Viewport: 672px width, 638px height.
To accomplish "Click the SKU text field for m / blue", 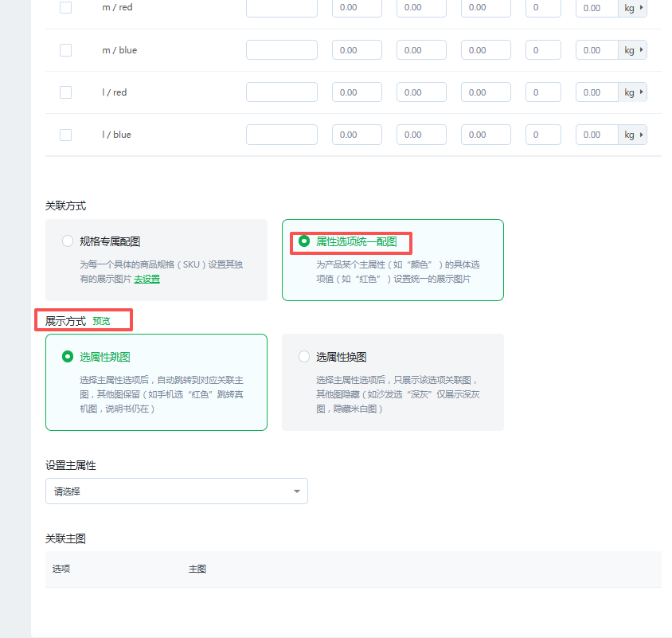I will point(281,50).
